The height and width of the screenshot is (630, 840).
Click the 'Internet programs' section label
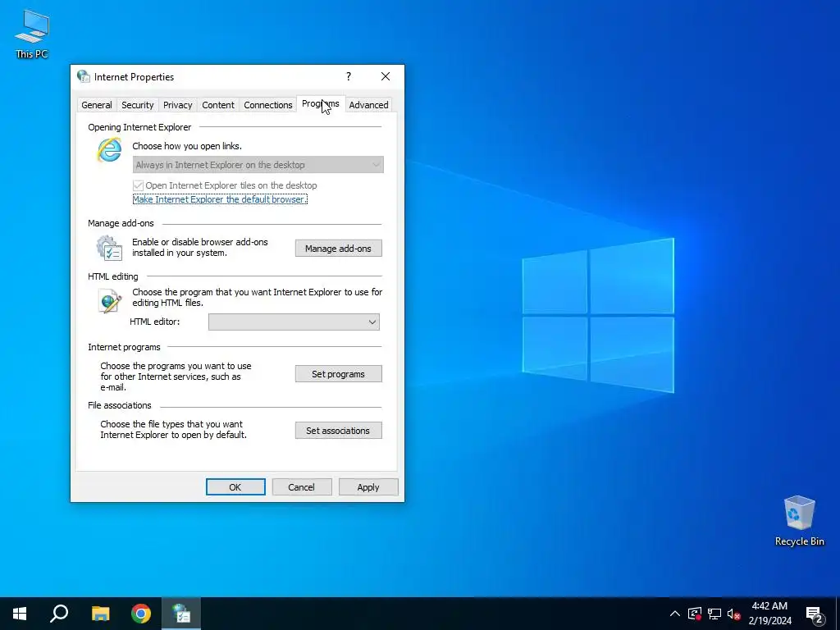[x=124, y=347]
